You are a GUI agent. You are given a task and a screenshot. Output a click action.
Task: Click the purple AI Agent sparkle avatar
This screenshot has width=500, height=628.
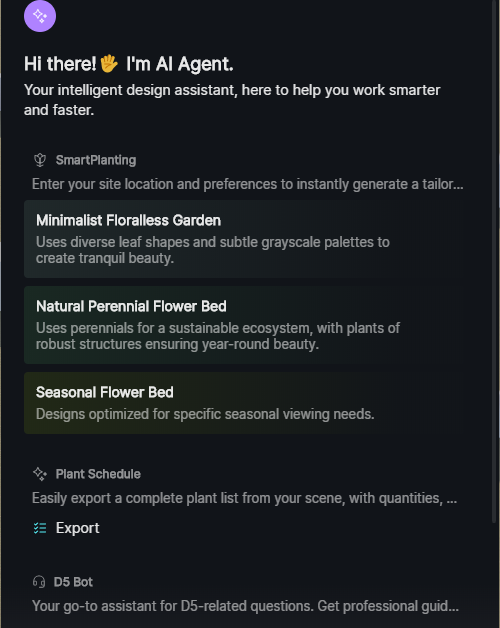pos(40,16)
